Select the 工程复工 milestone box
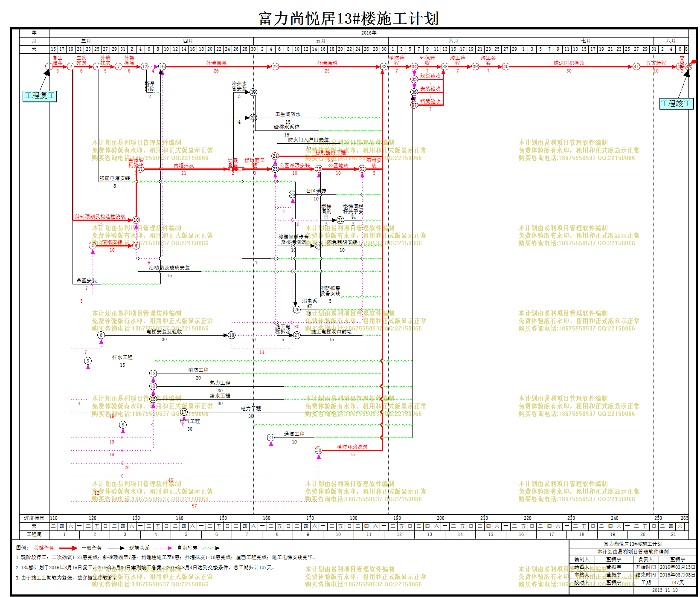This screenshot has width=700, height=597. click(40, 96)
